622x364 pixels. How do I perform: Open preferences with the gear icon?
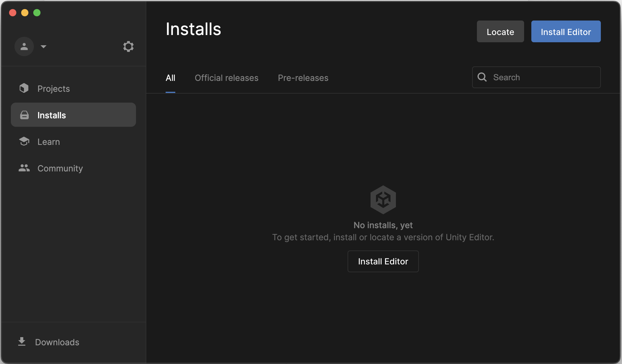(128, 46)
